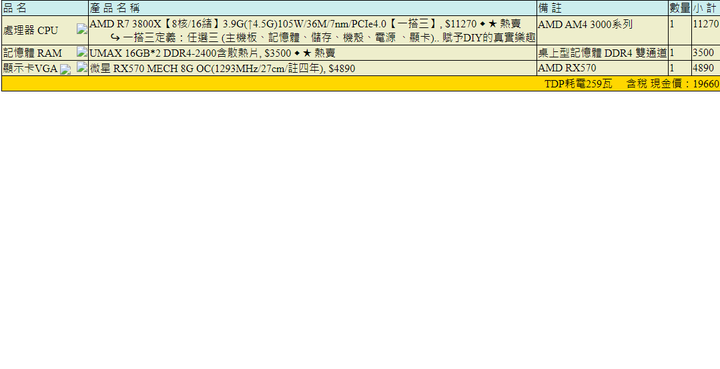Select the 記憶體 RAM label
The image size is (720, 369).
(x=32, y=53)
